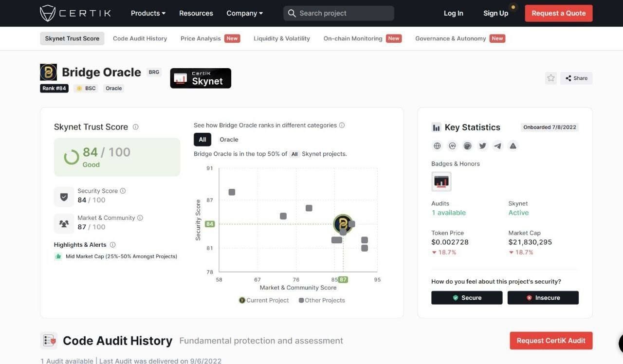Select the All category filter
This screenshot has width=623, height=364.
point(202,139)
